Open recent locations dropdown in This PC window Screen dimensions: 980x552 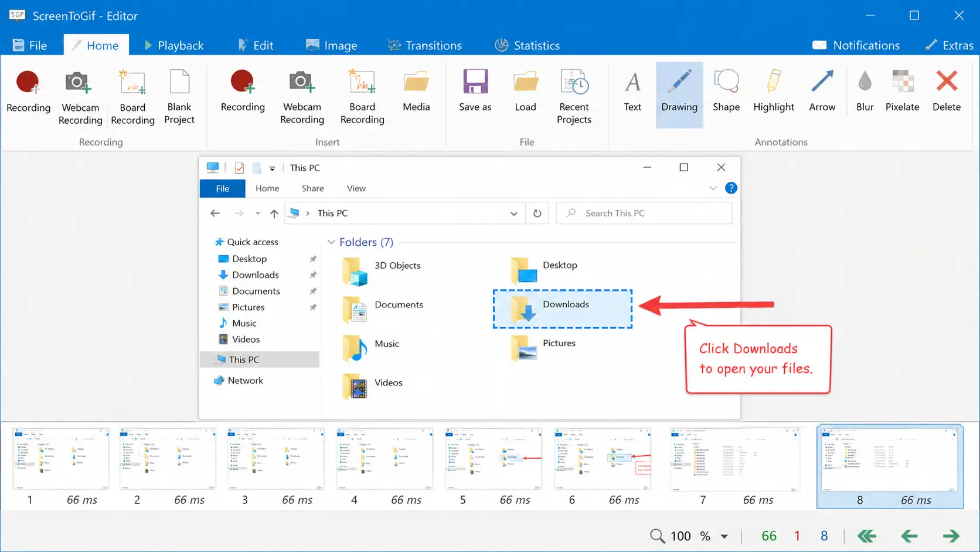click(x=257, y=214)
